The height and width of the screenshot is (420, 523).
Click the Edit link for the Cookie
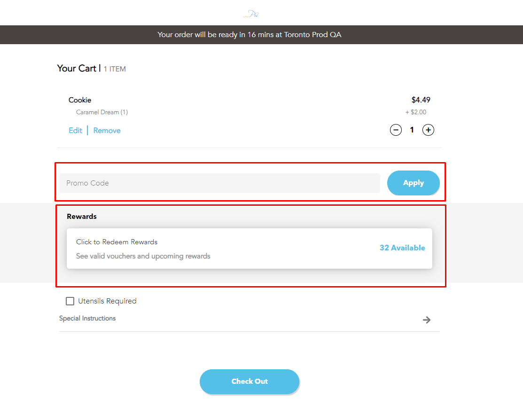click(75, 130)
